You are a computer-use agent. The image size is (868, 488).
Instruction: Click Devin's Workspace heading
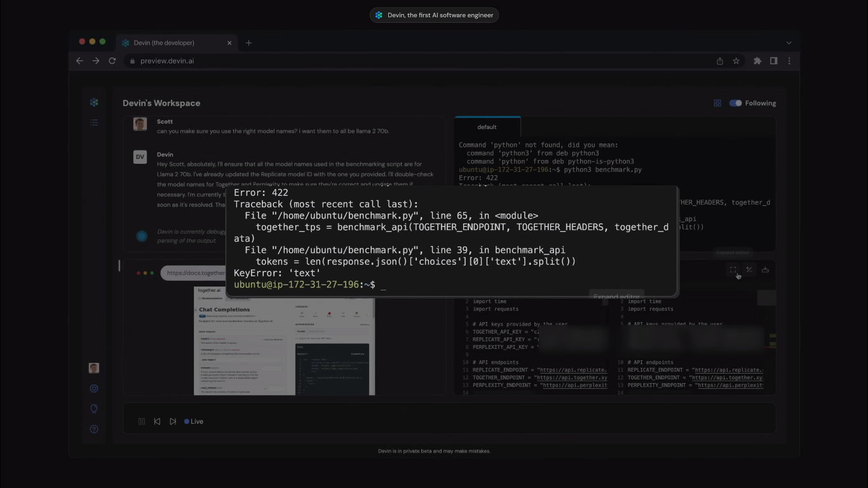[161, 103]
